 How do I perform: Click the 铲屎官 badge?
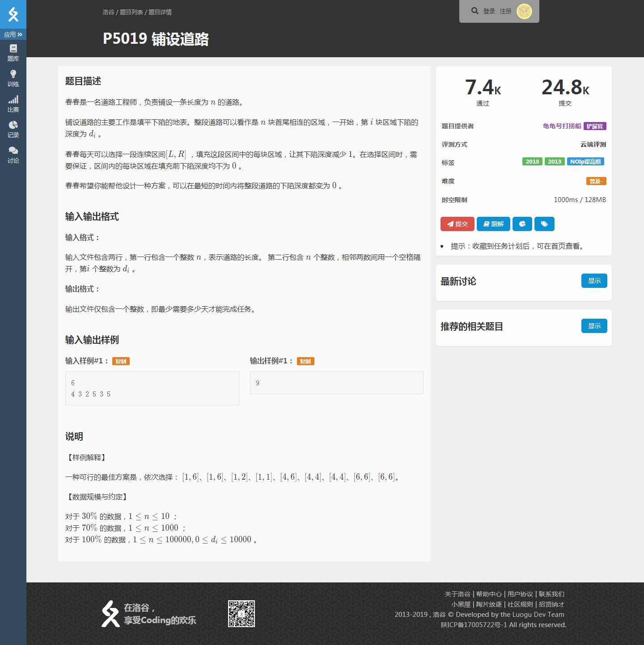coord(595,126)
